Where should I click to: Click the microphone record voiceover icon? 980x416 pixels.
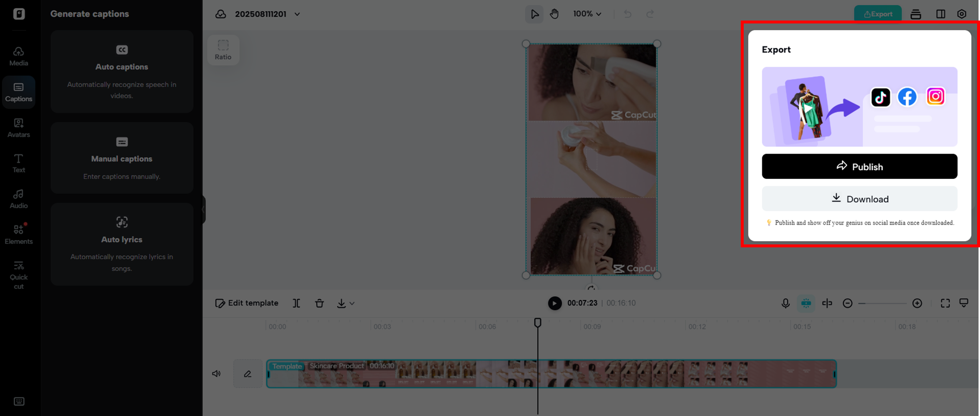[785, 304]
